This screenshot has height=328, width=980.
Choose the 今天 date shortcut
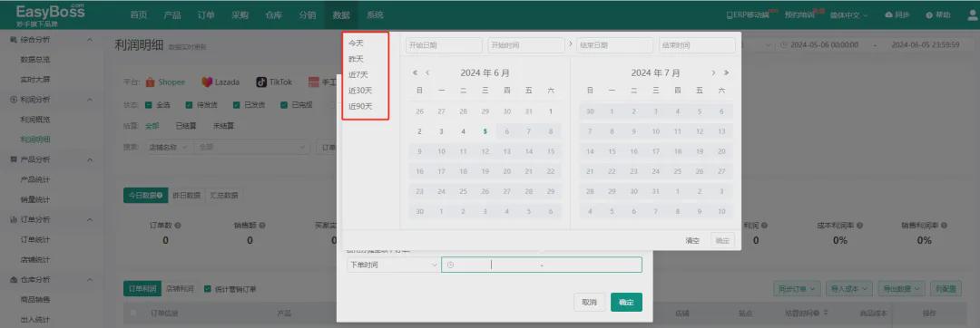pyautogui.click(x=356, y=43)
